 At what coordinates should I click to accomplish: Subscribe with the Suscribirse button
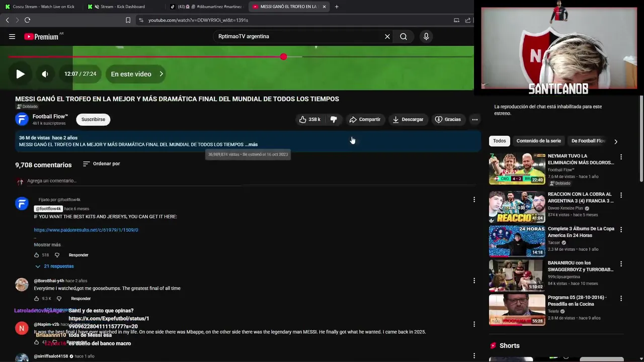[93, 119]
